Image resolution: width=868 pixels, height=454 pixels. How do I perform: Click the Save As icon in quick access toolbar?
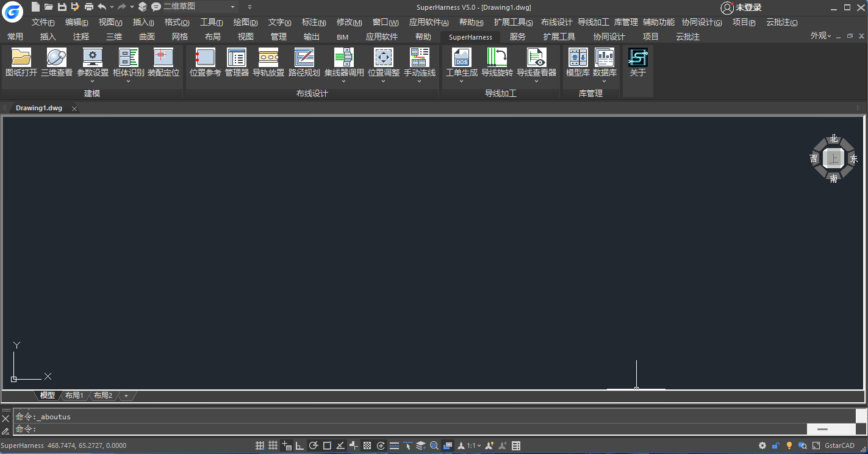click(x=75, y=7)
